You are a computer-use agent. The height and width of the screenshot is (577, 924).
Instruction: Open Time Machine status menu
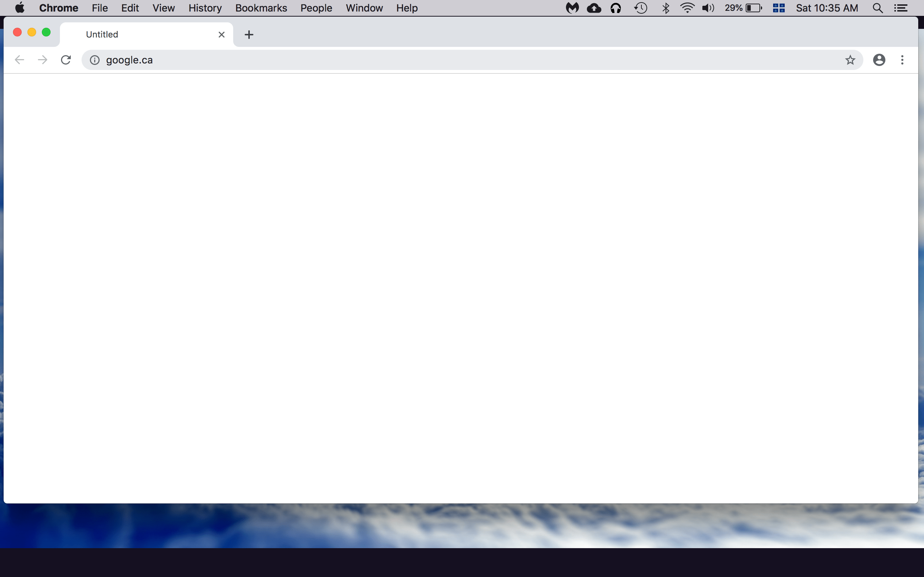[x=641, y=8]
